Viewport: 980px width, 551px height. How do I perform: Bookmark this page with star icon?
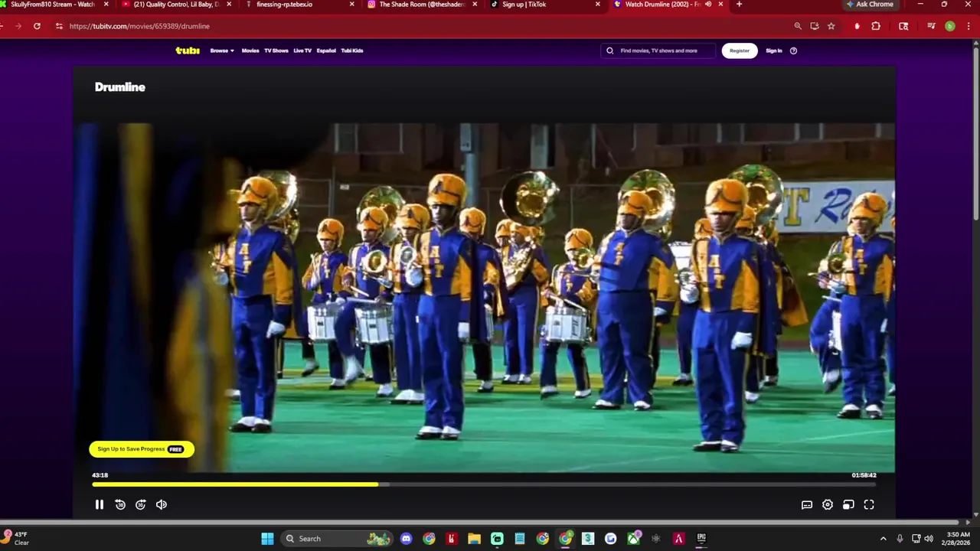(x=831, y=26)
